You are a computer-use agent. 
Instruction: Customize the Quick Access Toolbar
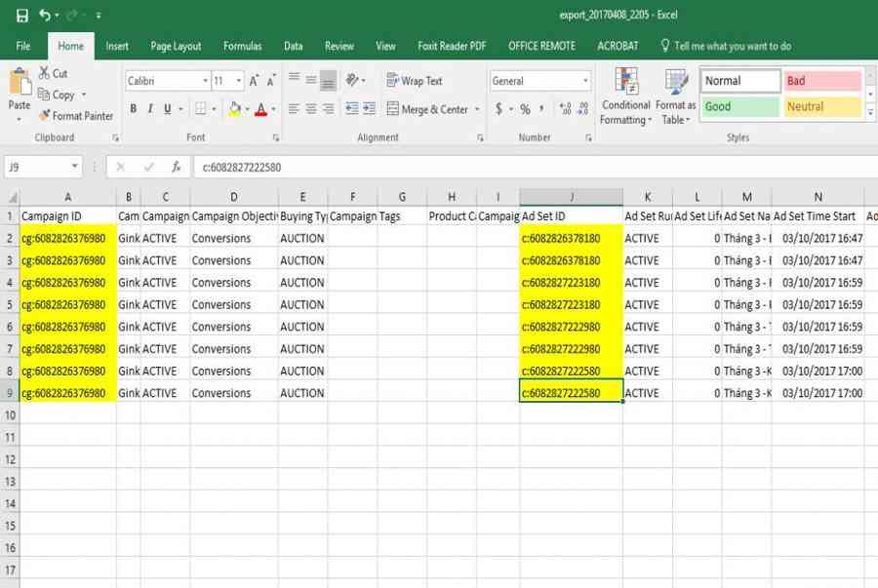coord(98,16)
